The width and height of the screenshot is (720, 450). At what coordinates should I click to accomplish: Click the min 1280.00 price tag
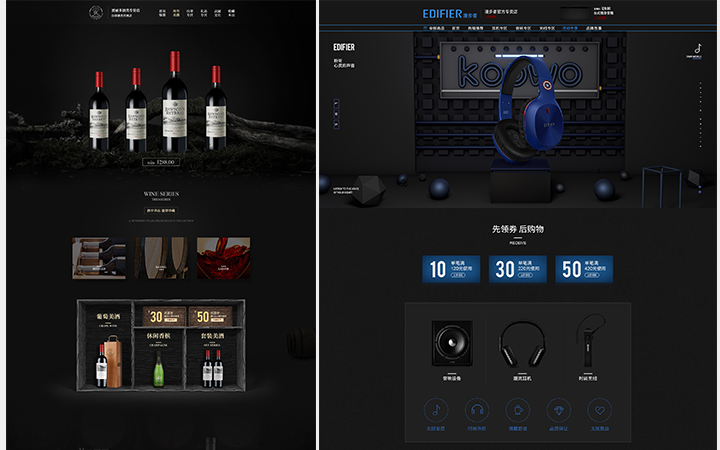point(161,162)
